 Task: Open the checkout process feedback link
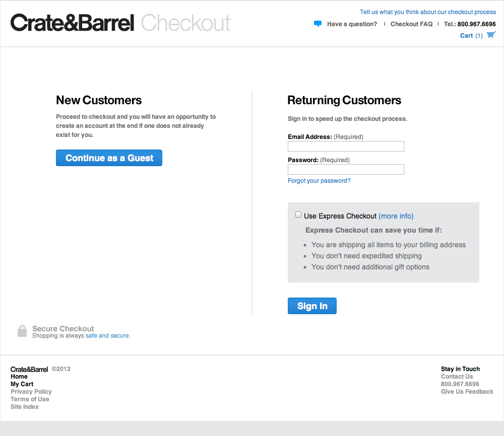(x=427, y=12)
